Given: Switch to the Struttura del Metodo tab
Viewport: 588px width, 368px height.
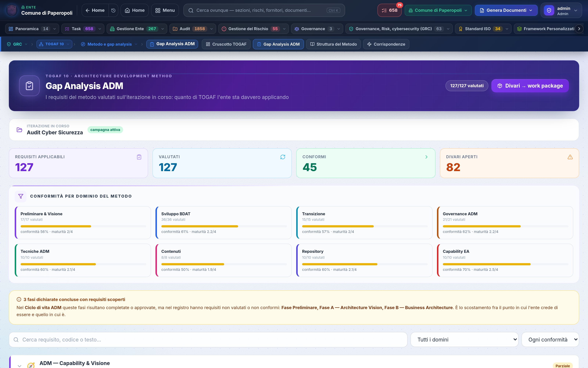Looking at the screenshot, I should coord(333,44).
